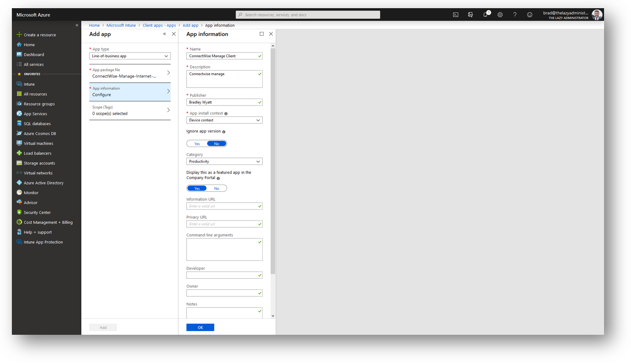Open SQL databases icon

click(x=19, y=123)
